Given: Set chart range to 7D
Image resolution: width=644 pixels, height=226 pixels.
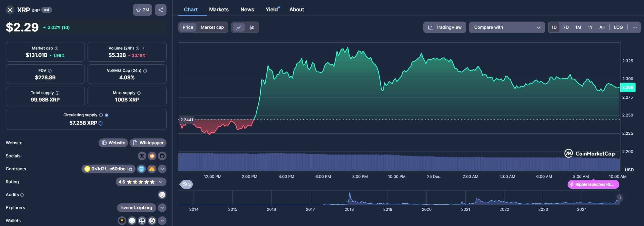Looking at the screenshot, I should coord(566,27).
